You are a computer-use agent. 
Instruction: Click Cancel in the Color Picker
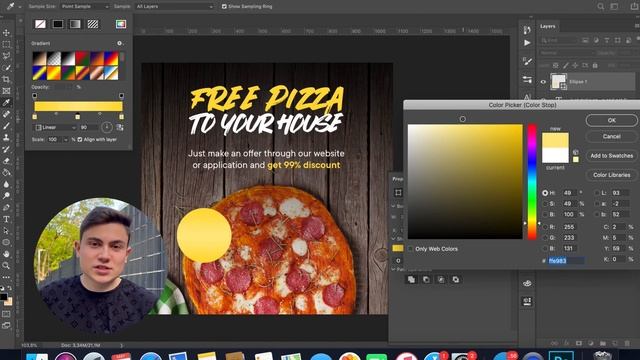pos(611,136)
